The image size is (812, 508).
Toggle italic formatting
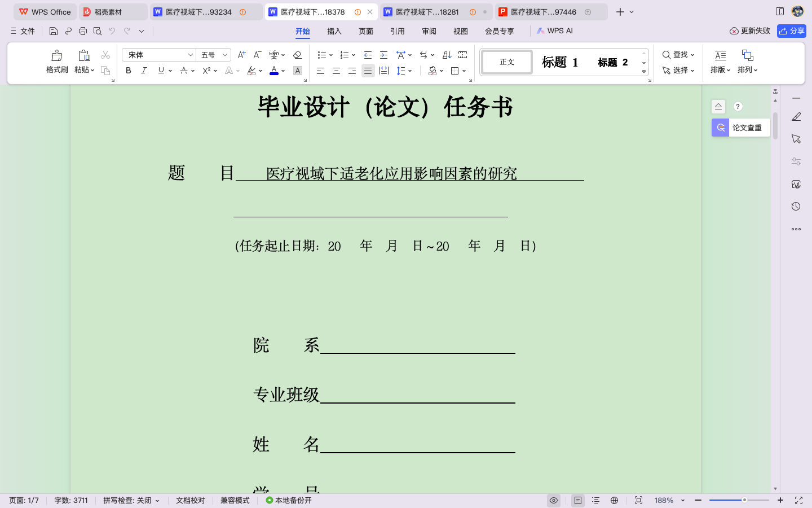tap(144, 71)
